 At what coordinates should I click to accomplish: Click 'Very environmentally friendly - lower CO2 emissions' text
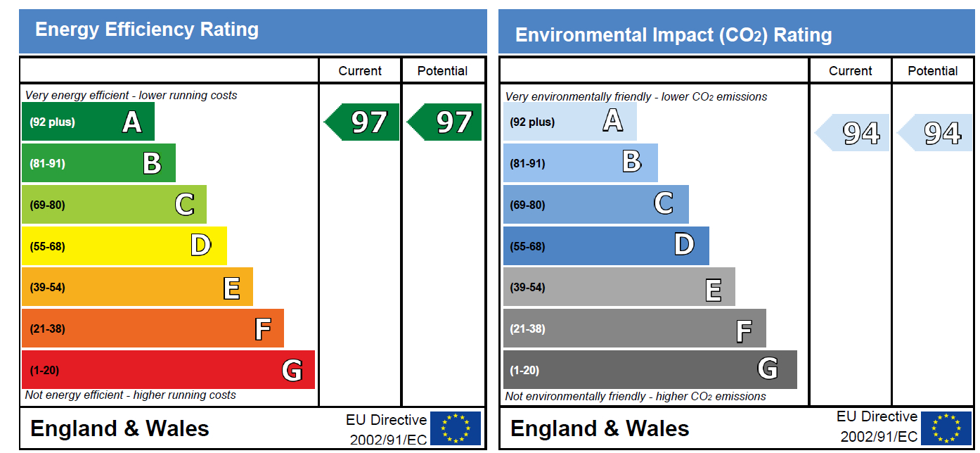[637, 96]
